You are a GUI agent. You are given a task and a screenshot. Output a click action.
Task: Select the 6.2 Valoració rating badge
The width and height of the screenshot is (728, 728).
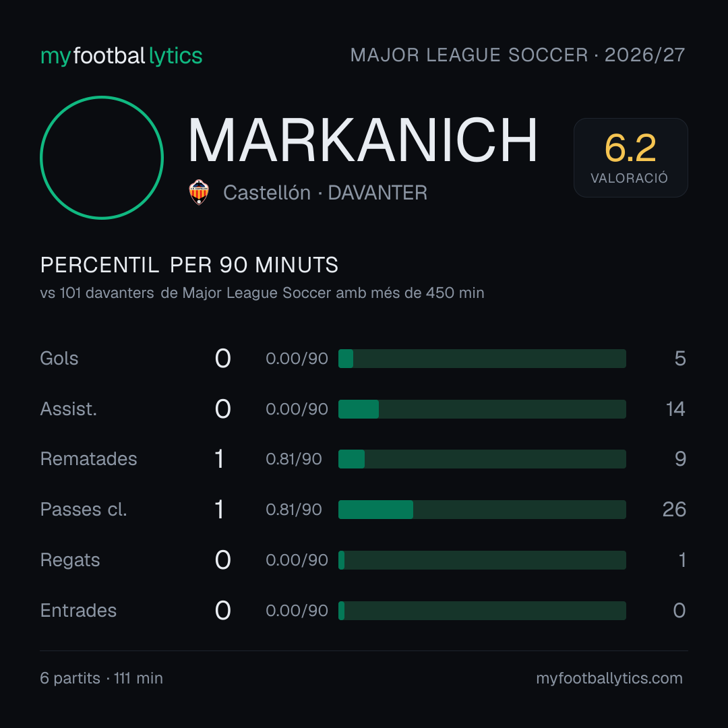click(x=630, y=158)
